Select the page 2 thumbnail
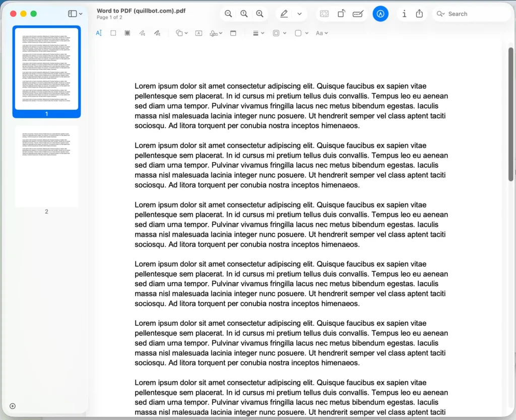This screenshot has width=516, height=420. point(46,166)
